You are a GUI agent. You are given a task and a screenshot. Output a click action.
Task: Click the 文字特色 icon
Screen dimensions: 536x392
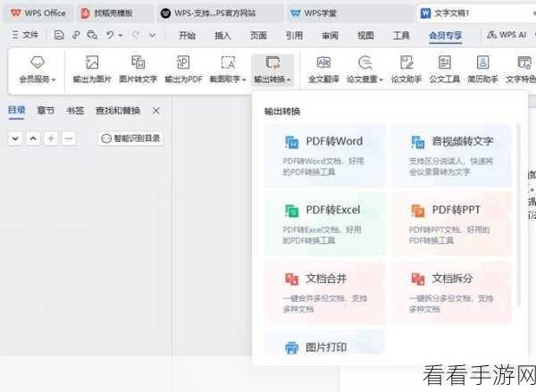point(524,63)
